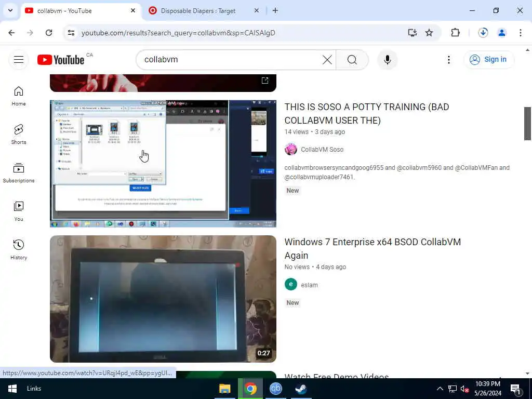This screenshot has height=399, width=532.
Task: Click the Links toolbar on the taskbar
Action: (34, 389)
